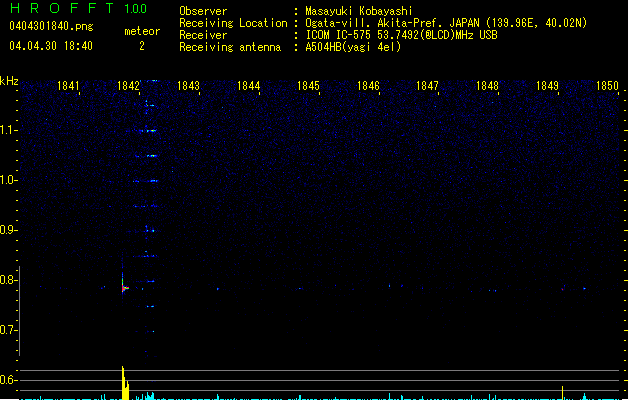Viewport: 629px width, 400px height.
Task: Click the kHz axis unit label
Action: (9, 81)
